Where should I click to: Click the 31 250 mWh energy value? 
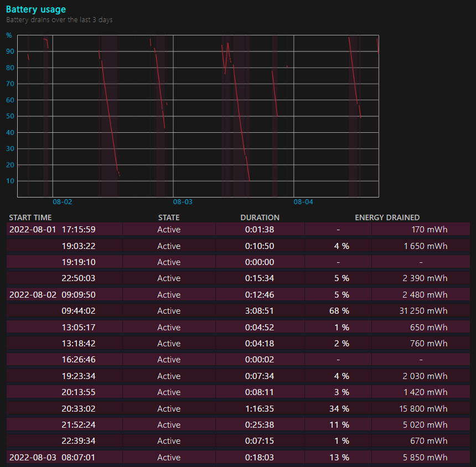coord(423,311)
